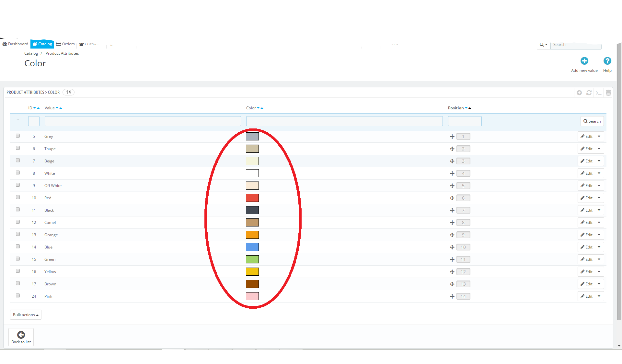Click the Back to list arrow icon

click(x=21, y=335)
